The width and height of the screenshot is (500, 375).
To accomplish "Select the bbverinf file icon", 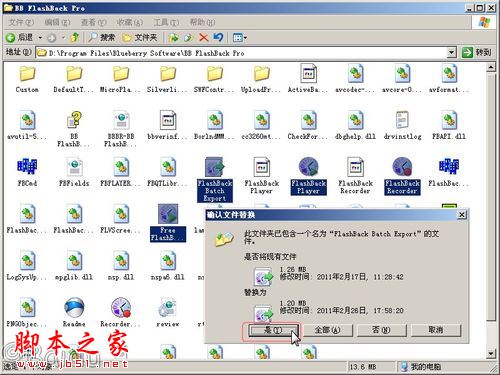I will point(168,120).
